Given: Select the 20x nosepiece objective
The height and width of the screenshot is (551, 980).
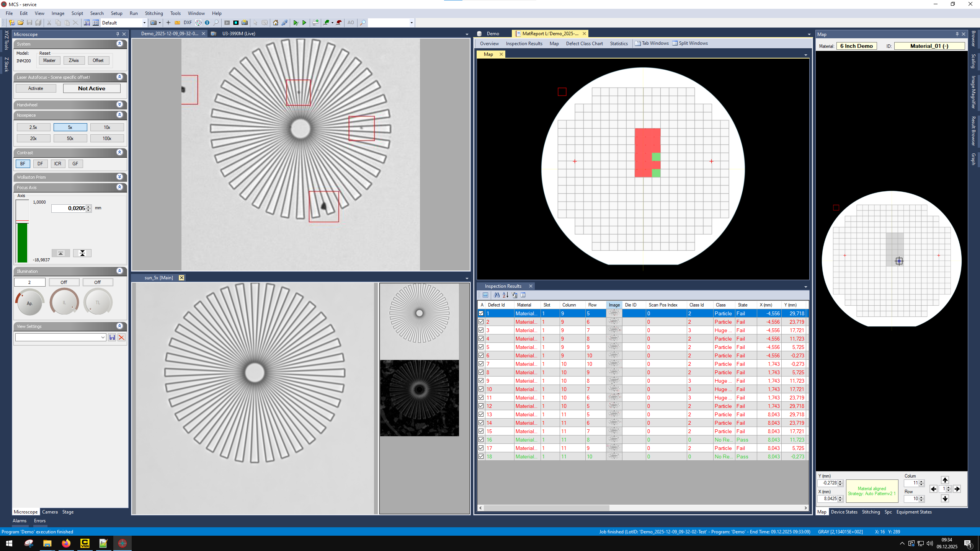Looking at the screenshot, I should 33,138.
